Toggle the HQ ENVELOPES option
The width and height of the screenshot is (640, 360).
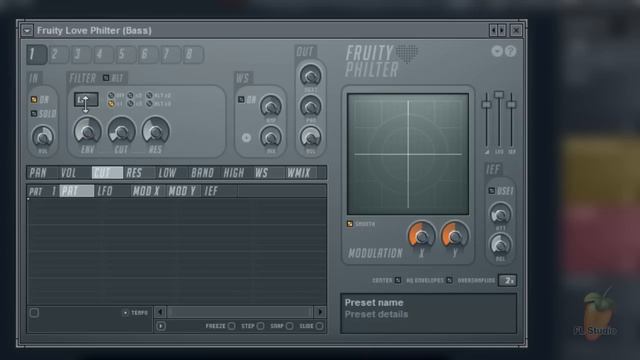(449, 280)
